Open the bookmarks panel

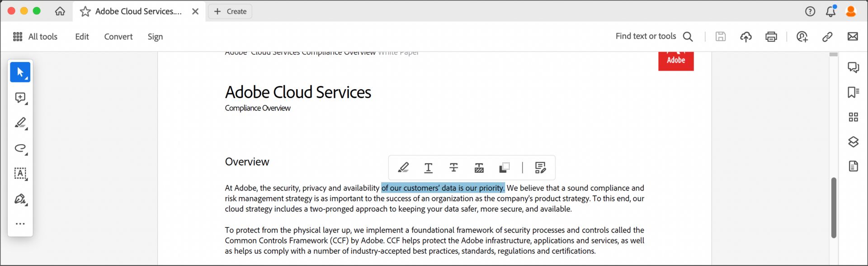pos(853,92)
